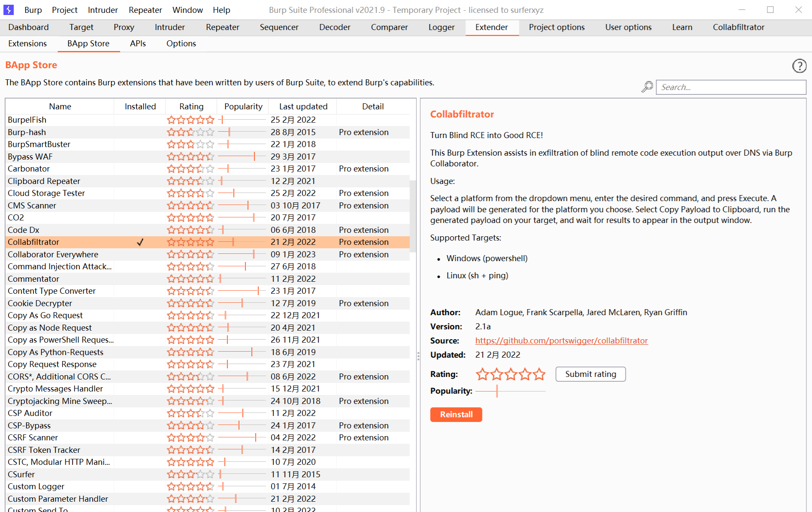Click the Burp Suite logo icon
Viewport: 812px width, 512px height.
(9, 9)
